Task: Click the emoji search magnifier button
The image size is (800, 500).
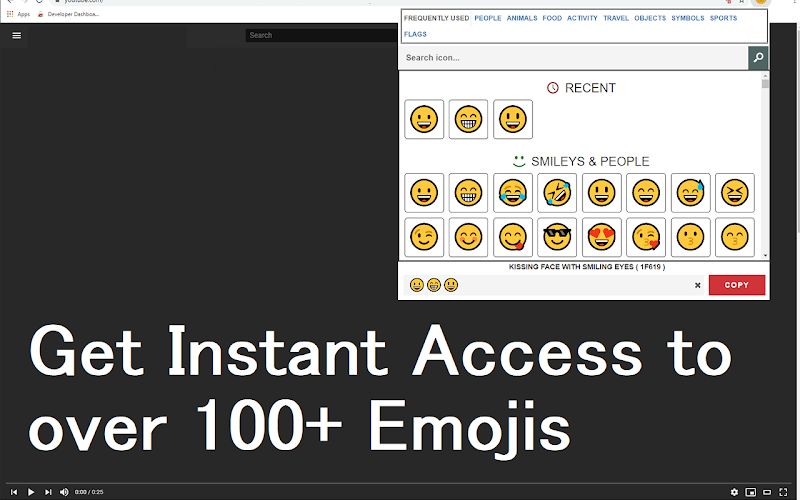Action: pos(758,58)
